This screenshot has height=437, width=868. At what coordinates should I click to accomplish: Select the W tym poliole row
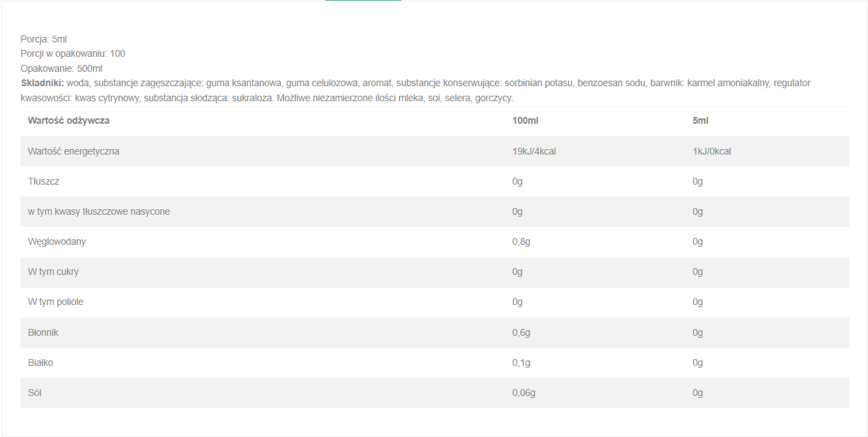pyautogui.click(x=435, y=302)
